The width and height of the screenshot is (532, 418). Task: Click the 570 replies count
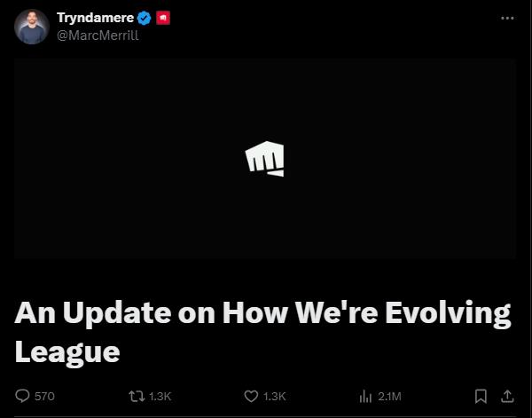pyautogui.click(x=44, y=397)
